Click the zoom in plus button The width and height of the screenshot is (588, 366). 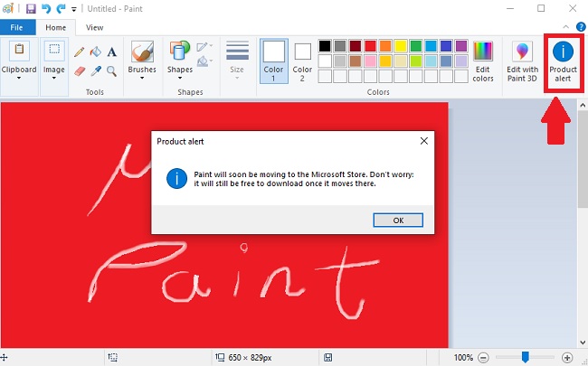567,357
